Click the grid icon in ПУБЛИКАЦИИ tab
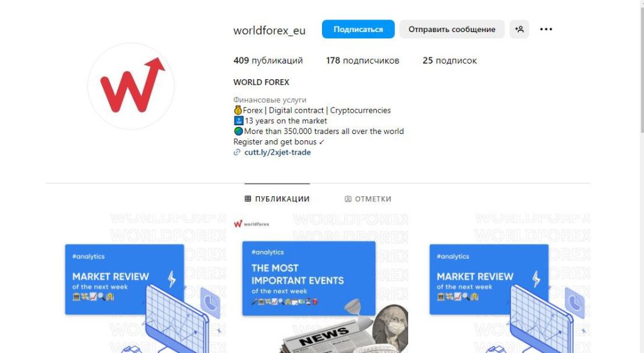This screenshot has height=353, width=644. [x=248, y=199]
